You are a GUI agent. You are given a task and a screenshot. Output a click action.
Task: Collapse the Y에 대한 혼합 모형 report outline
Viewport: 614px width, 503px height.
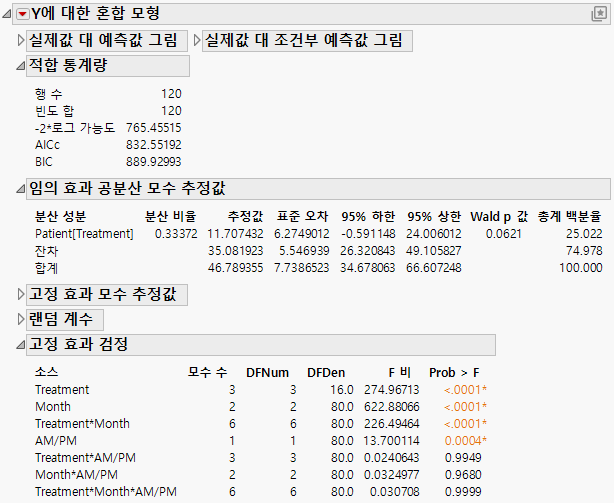7,14
